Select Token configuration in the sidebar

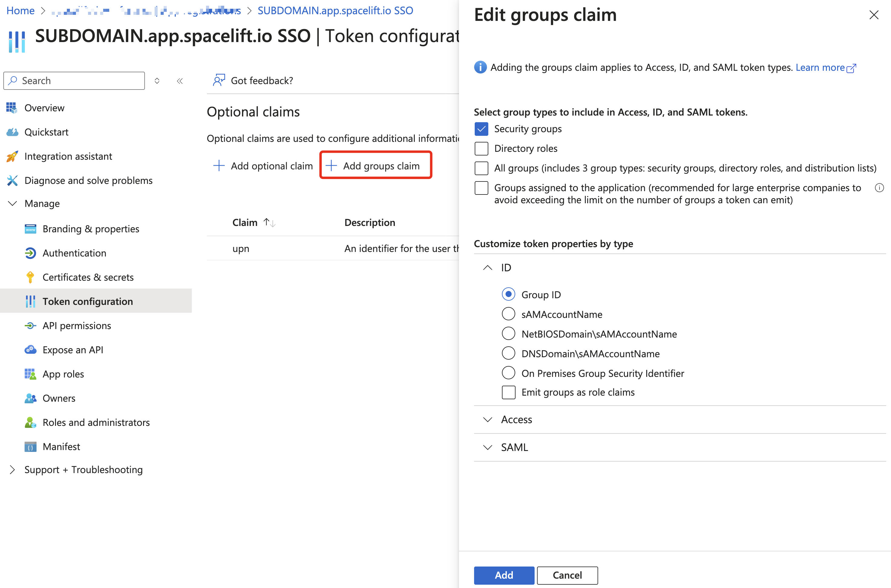tap(87, 301)
